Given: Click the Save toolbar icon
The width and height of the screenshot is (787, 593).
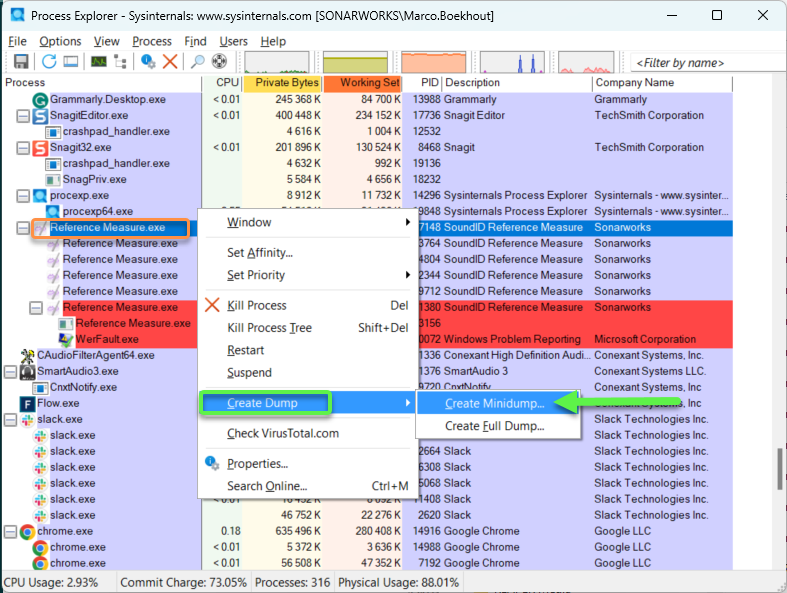Looking at the screenshot, I should (21, 61).
